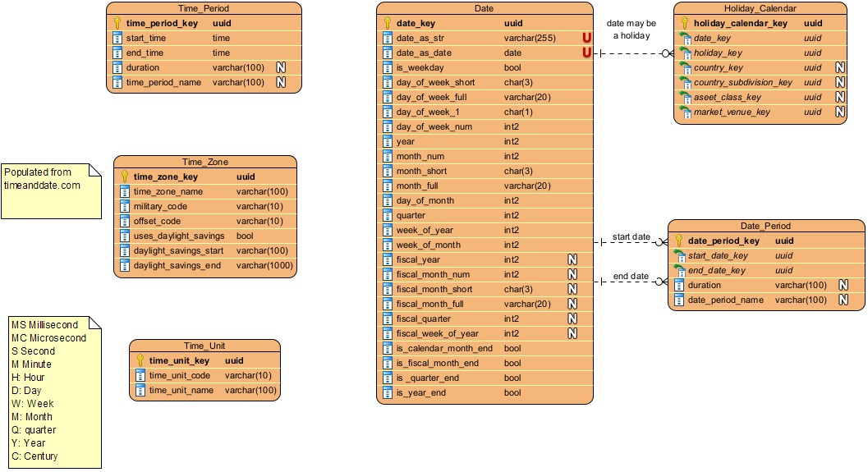
Task: Select the time unit abbreviations legend note
Action: [x=54, y=392]
